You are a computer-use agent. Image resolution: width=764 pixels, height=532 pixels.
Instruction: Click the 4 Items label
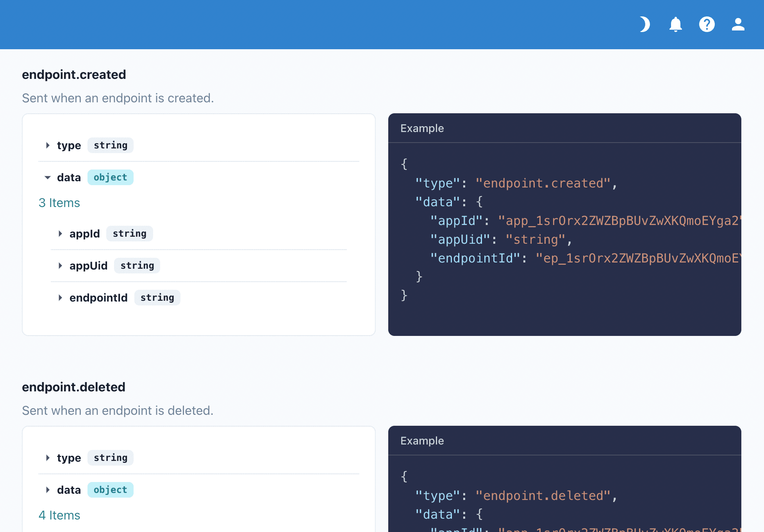tap(59, 515)
